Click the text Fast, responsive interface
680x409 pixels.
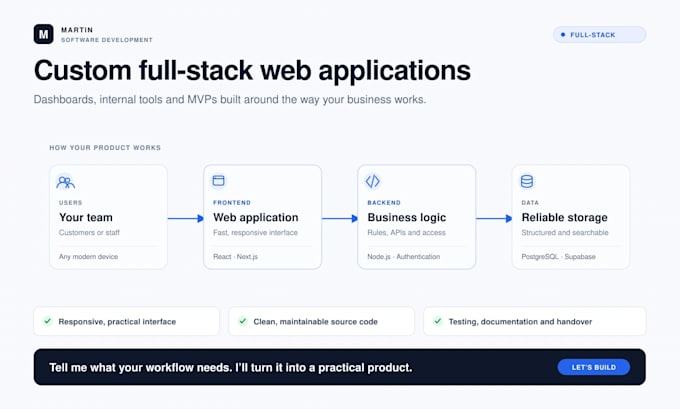click(255, 232)
